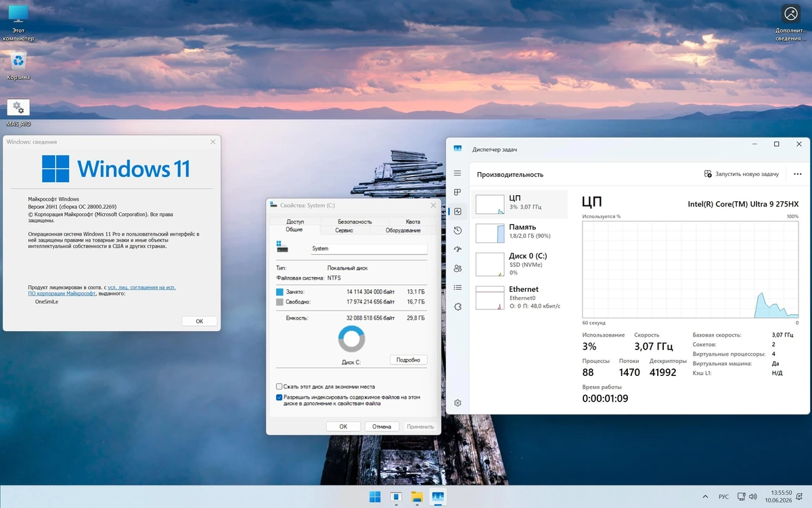Switch to the Безопасность tab
This screenshot has width=812, height=508.
355,221
